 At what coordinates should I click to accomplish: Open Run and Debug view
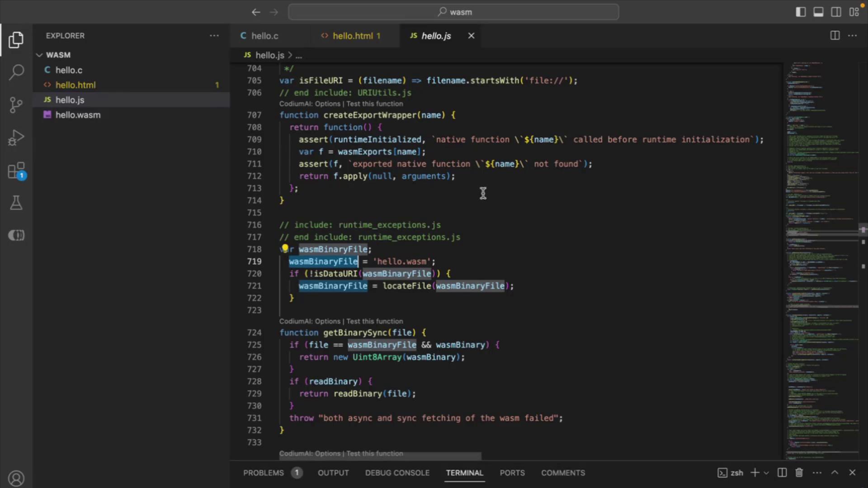[16, 138]
